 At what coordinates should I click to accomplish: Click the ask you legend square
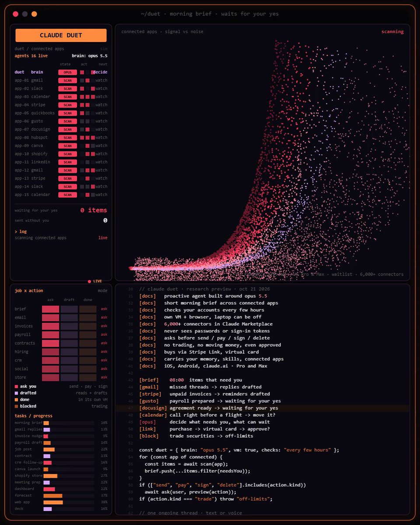coord(16,386)
